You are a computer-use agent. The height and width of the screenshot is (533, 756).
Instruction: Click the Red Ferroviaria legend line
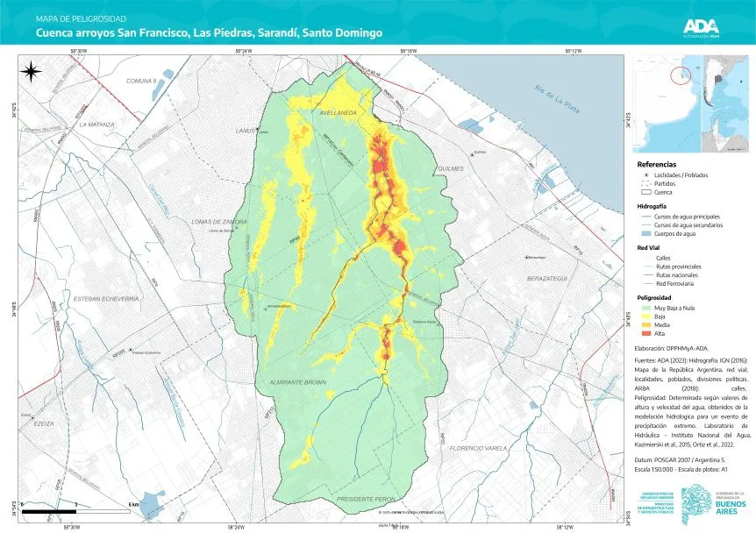coord(646,284)
